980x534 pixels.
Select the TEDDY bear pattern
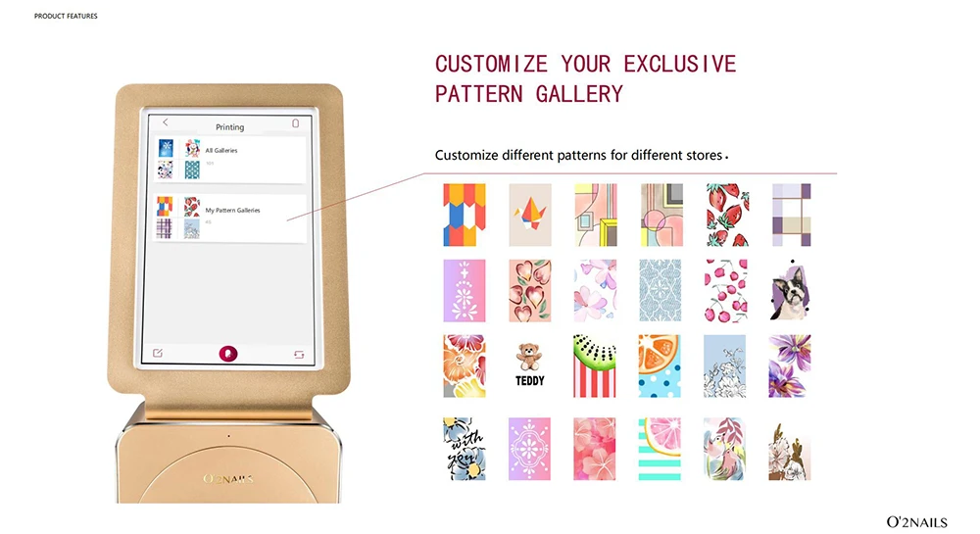pyautogui.click(x=529, y=365)
